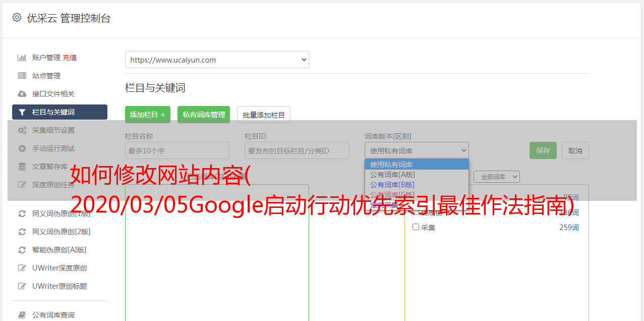Click the 259词 count text
The height and width of the screenshot is (321, 644).
[569, 228]
